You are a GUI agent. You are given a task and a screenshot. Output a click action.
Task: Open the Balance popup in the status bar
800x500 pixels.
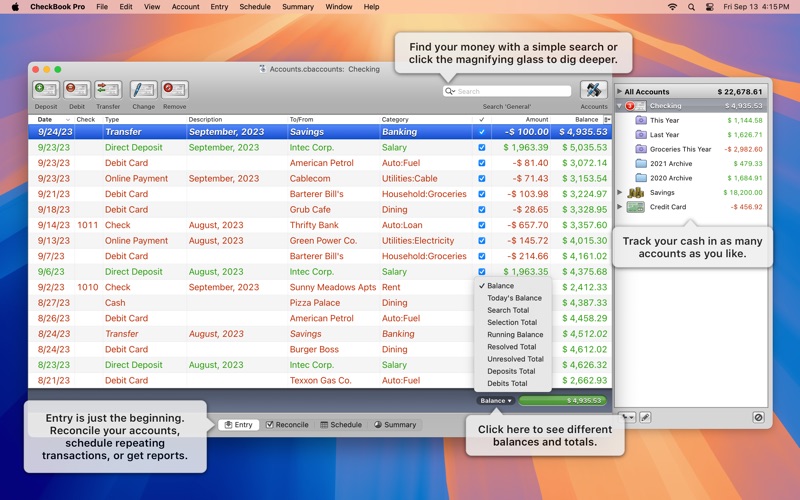click(495, 401)
